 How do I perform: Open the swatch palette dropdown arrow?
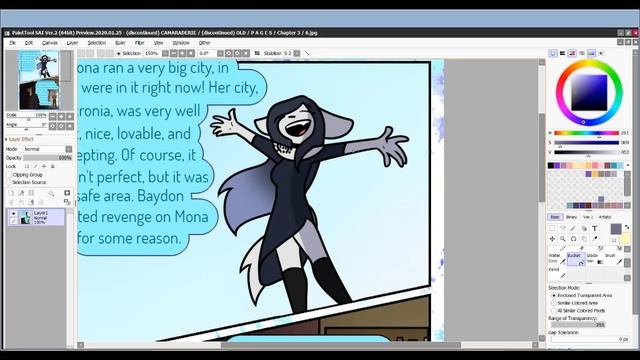(628, 165)
